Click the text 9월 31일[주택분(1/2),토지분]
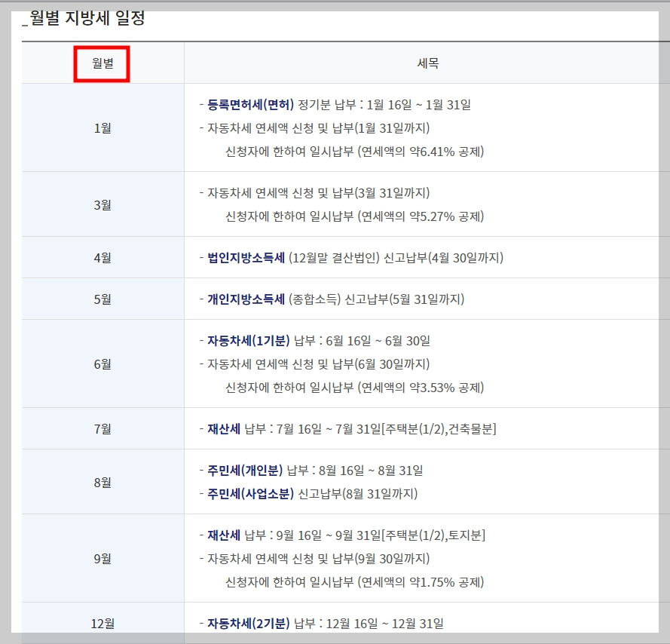Image resolution: width=670 pixels, height=644 pixels. tap(410, 535)
